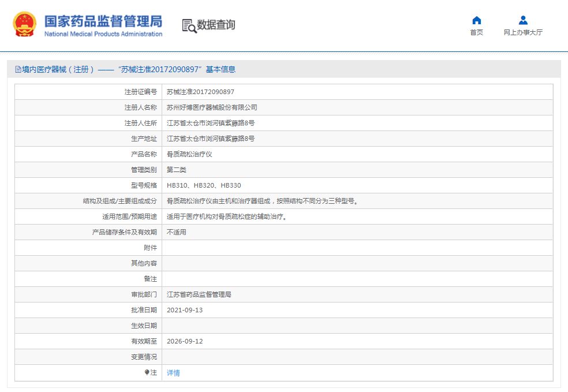Click the 注册人名称 label

pos(140,107)
